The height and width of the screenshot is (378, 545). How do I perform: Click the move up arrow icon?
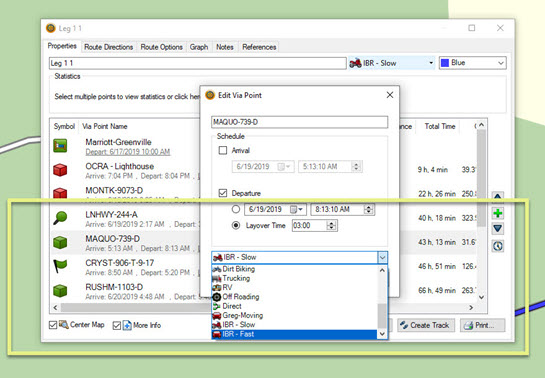[498, 196]
